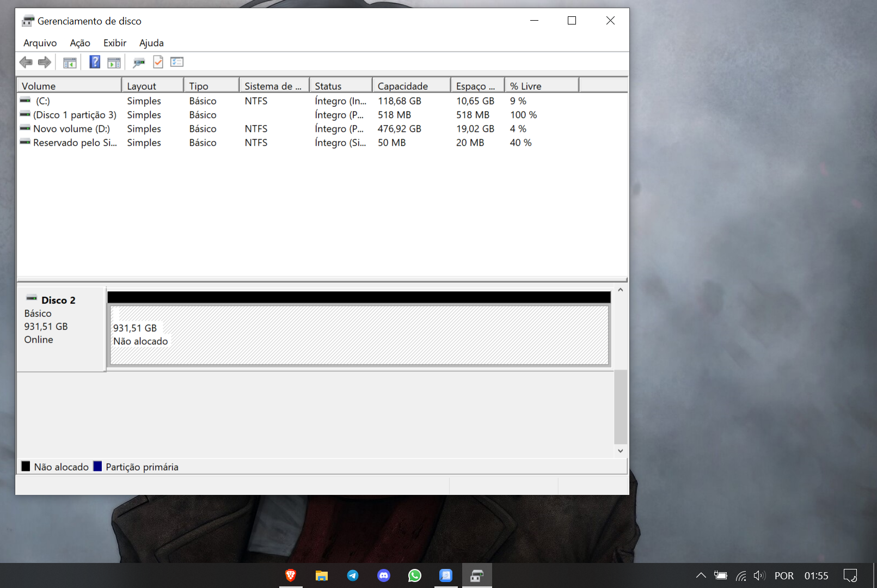Select the Disco 2 header panel

[x=61, y=329]
